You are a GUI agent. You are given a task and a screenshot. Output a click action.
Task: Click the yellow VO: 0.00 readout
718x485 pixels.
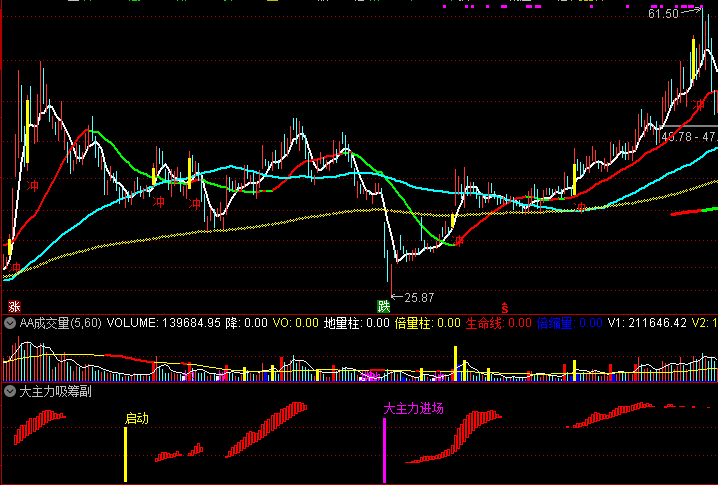(295, 323)
